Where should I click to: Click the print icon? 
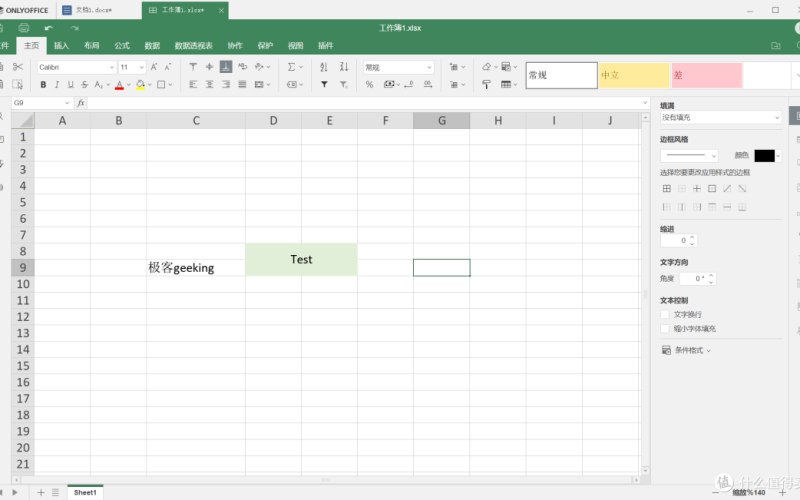(23, 28)
